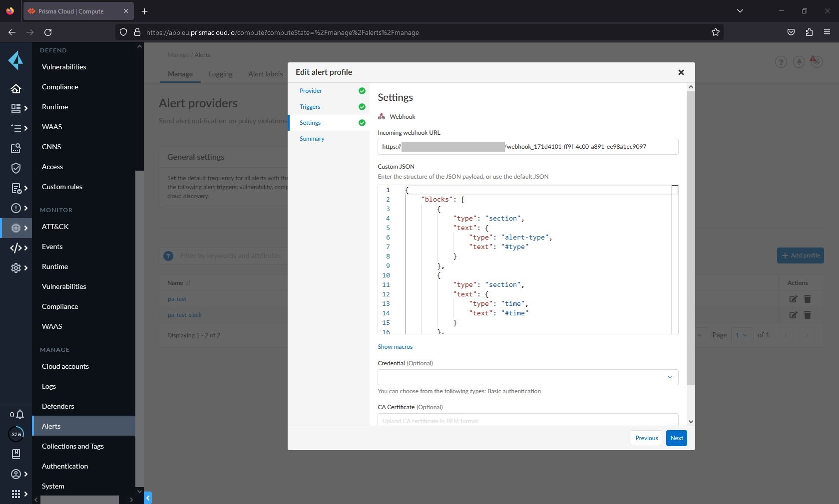Select the Settings step in wizard
Viewport: 839px width, 504px height.
click(310, 123)
